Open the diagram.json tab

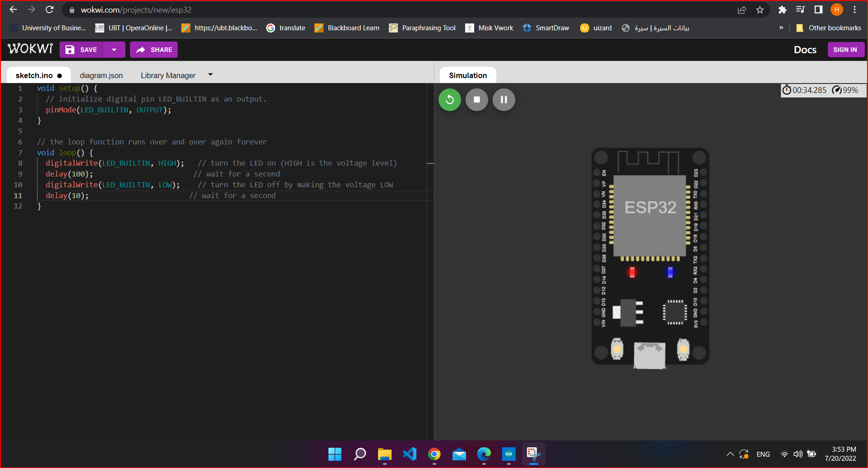click(x=101, y=75)
